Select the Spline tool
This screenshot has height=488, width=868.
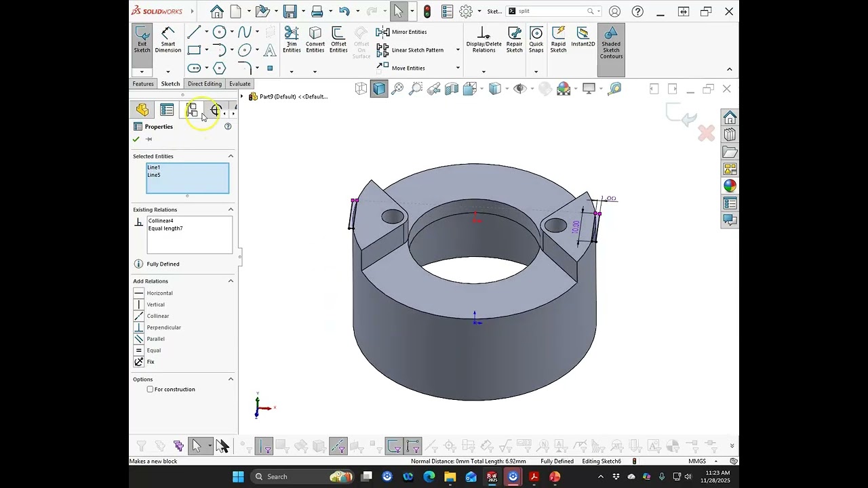point(245,32)
